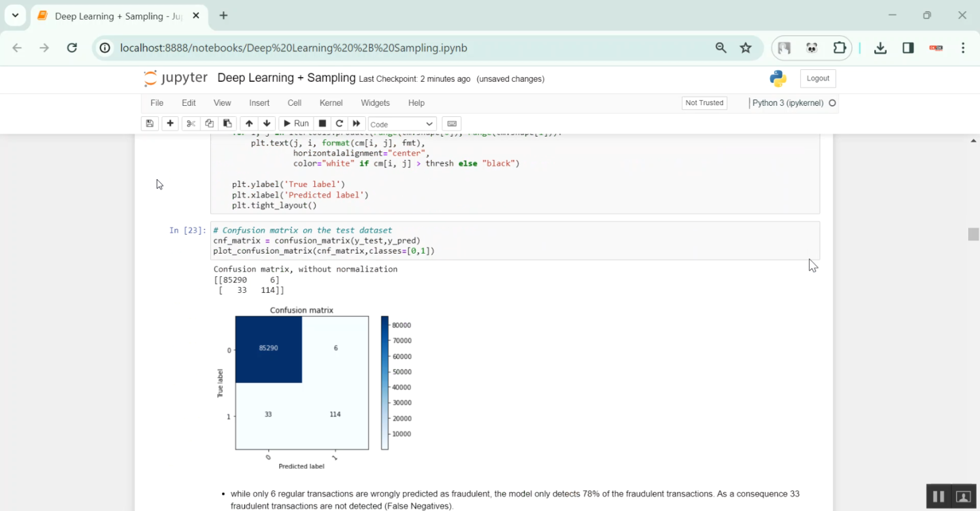
Task: Toggle the Not Trusted notebook status
Action: [x=704, y=103]
